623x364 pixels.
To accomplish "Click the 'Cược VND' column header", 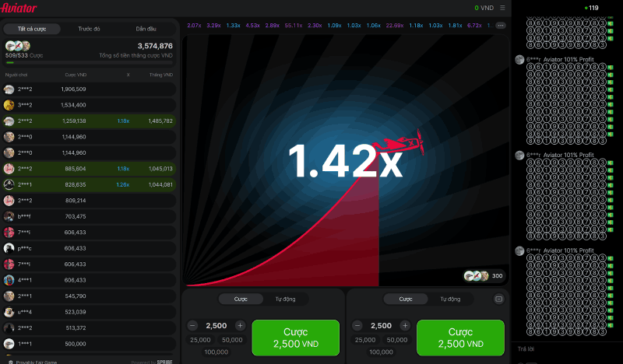I will (76, 75).
